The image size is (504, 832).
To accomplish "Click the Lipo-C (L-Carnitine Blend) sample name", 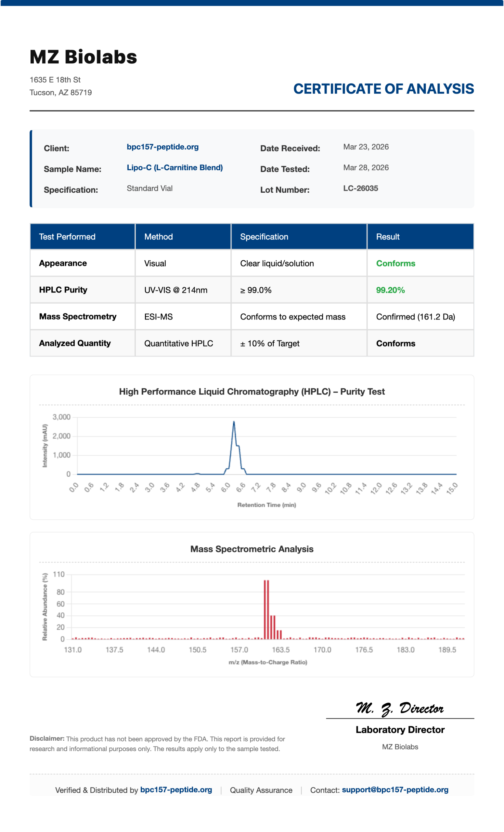I will click(174, 167).
